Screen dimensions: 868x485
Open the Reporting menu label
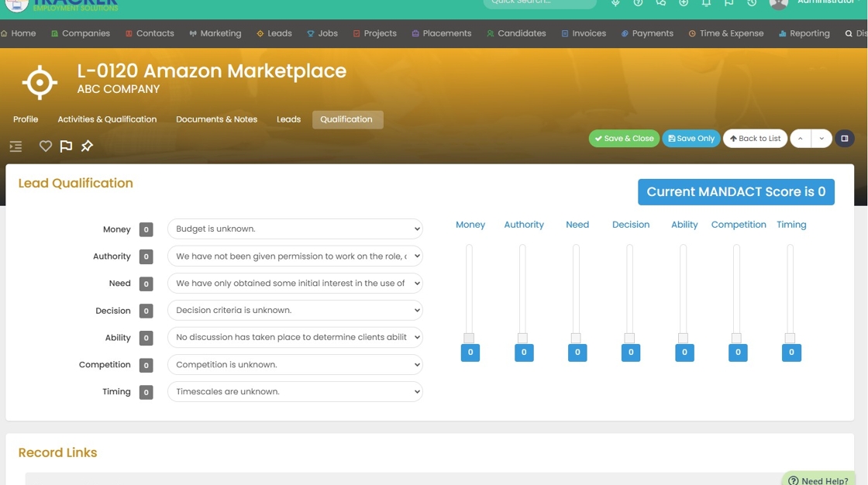coord(809,33)
